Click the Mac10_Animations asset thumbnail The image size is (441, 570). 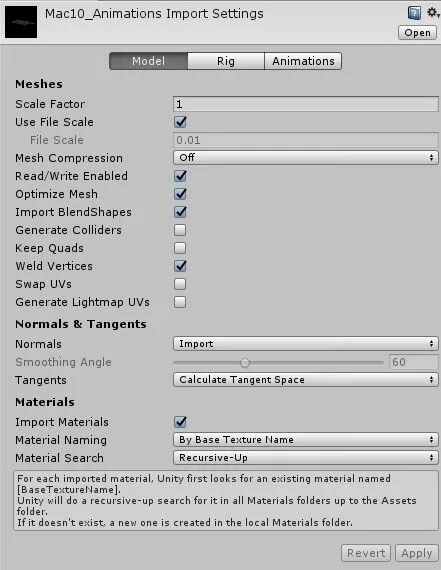pyautogui.click(x=21, y=22)
